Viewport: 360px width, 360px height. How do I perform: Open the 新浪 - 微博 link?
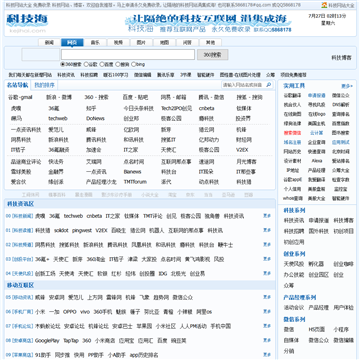(x=59, y=98)
